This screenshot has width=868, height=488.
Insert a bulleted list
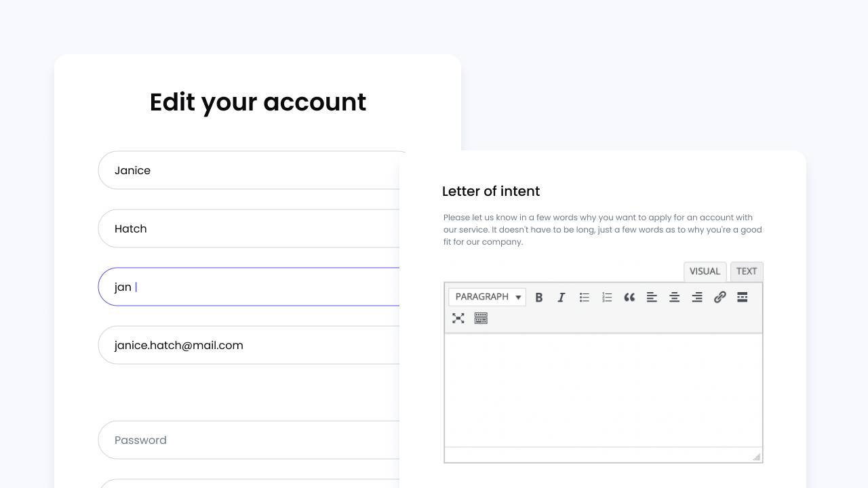pyautogui.click(x=584, y=297)
